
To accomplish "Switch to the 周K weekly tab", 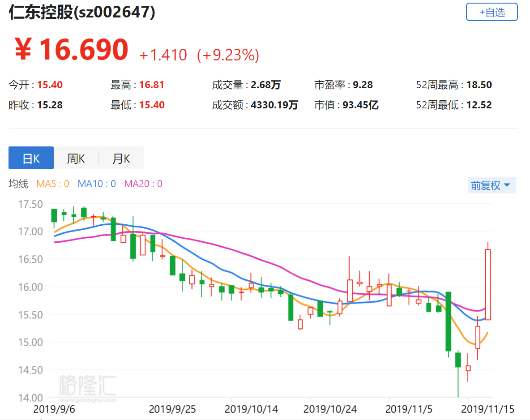I will pyautogui.click(x=76, y=158).
